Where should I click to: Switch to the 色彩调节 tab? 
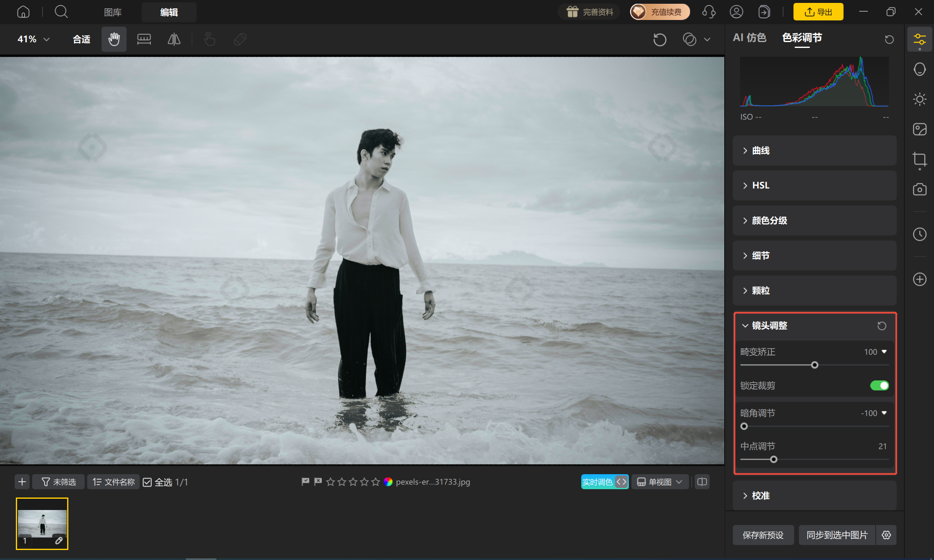click(802, 38)
